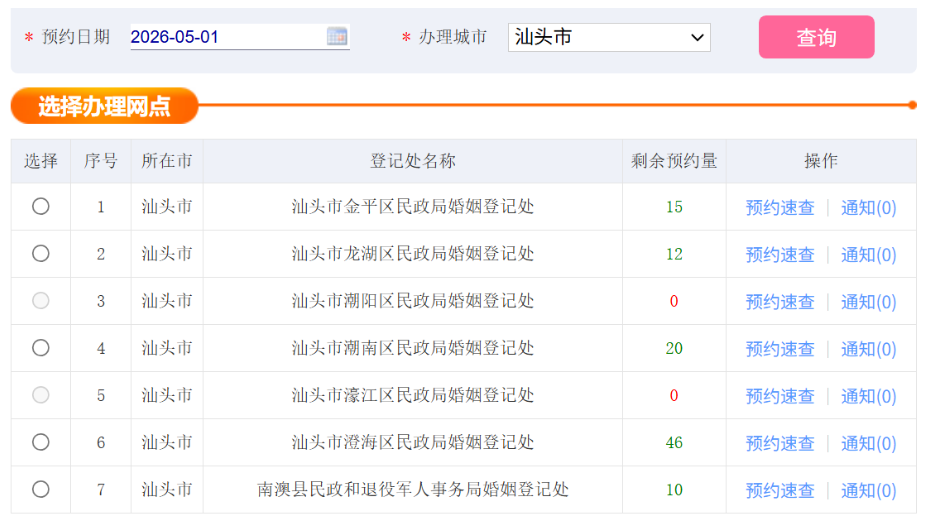Open 通知(0) for 澄海区 row
Viewport: 931px width, 520px height.
click(869, 443)
